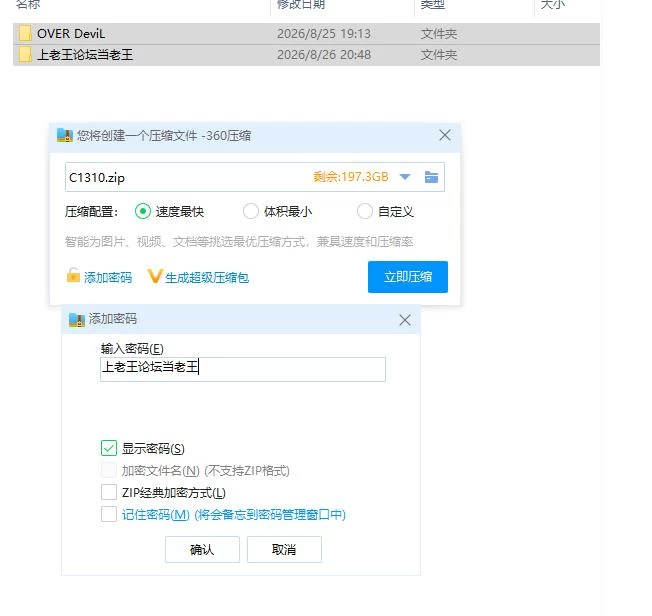
Task: Click the disabled 加密文件名(N) checkbox
Action: 109,470
